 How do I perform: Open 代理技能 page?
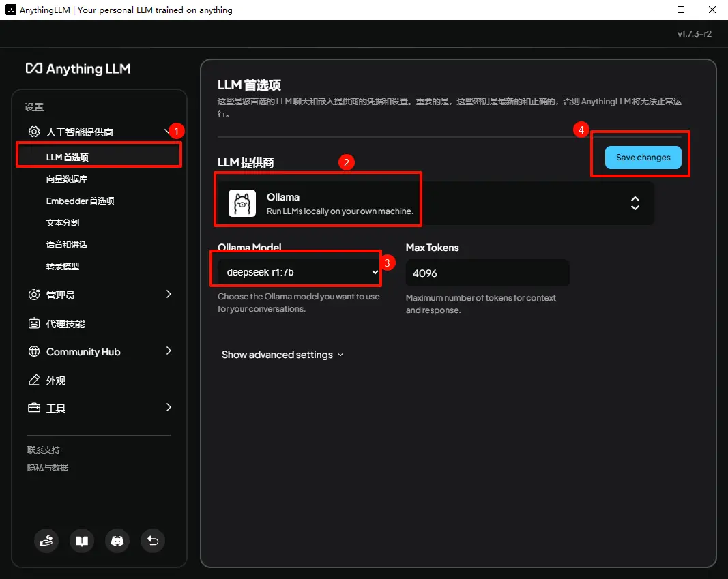(65, 324)
